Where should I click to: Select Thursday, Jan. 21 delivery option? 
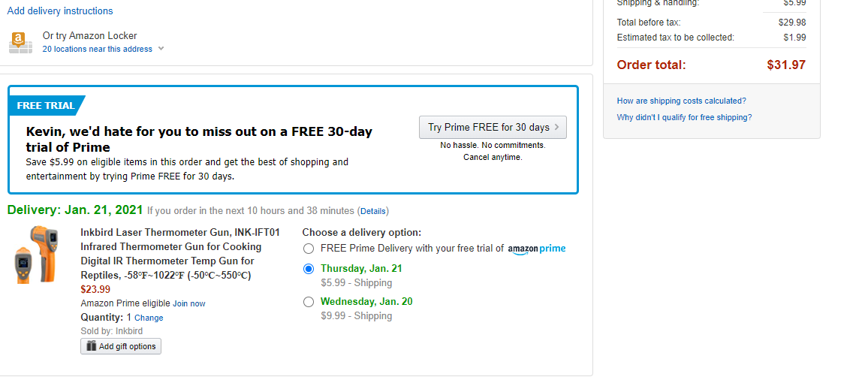tap(309, 269)
